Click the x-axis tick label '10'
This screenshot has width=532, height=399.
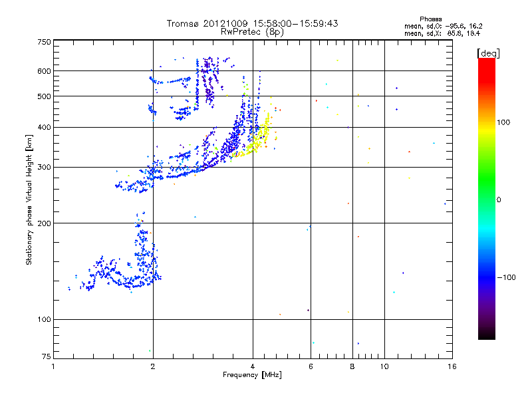384,366
